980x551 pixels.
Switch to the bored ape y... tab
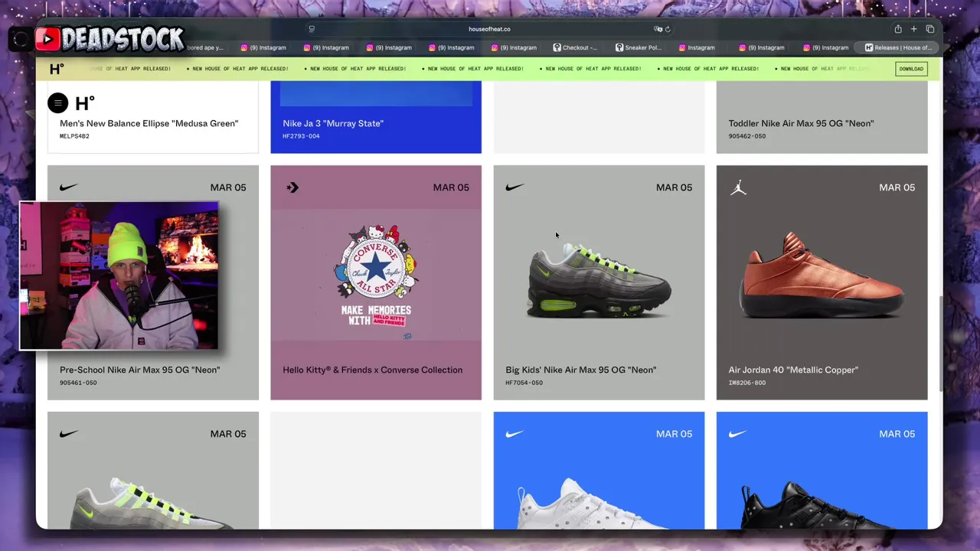coord(205,47)
